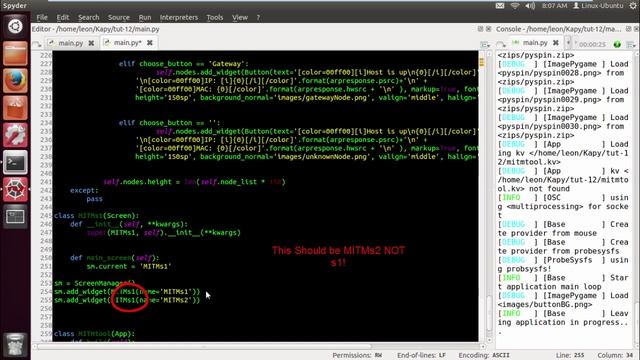Click the warning marker beside editor scrollbar
This screenshot has width=640, height=360.
(x=482, y=62)
